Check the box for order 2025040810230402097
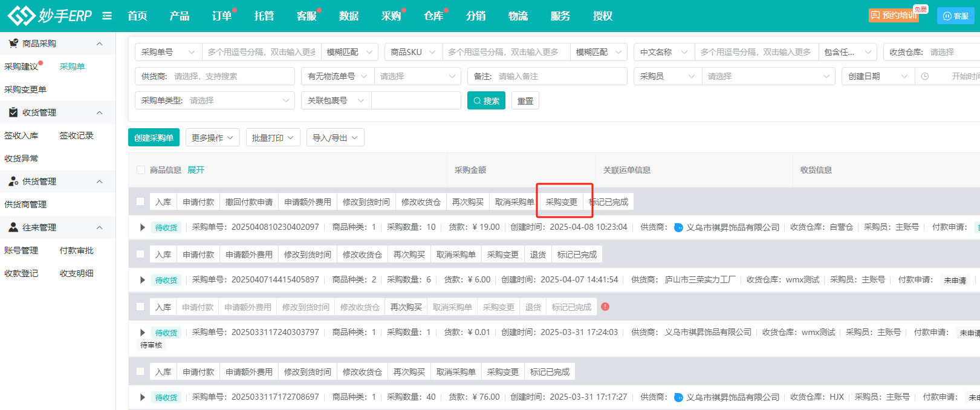980x410 pixels. tap(140, 201)
